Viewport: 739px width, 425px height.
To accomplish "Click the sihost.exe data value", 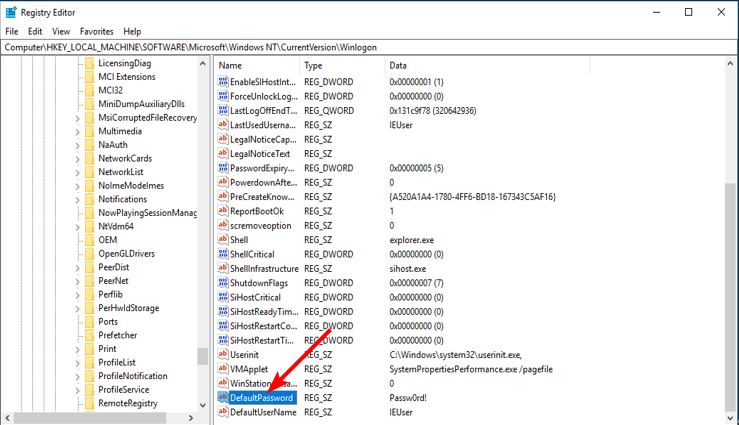I will (408, 269).
